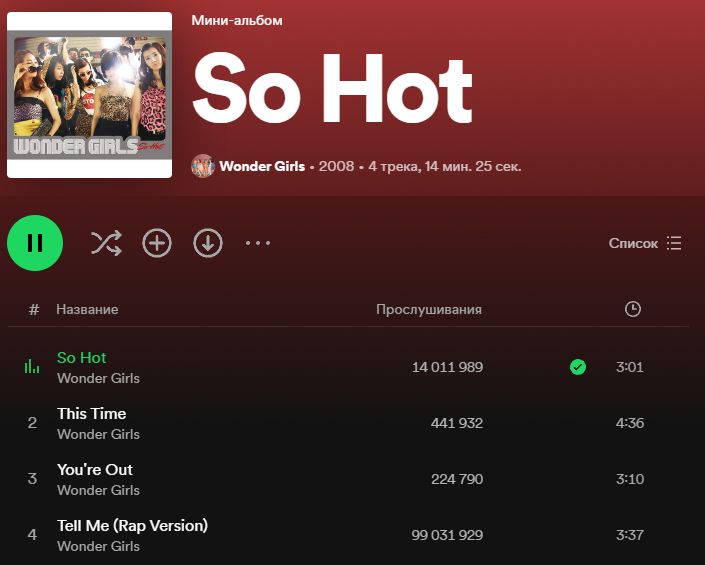Click the small Wonder Girls artist avatar
The width and height of the screenshot is (705, 565).
click(203, 166)
